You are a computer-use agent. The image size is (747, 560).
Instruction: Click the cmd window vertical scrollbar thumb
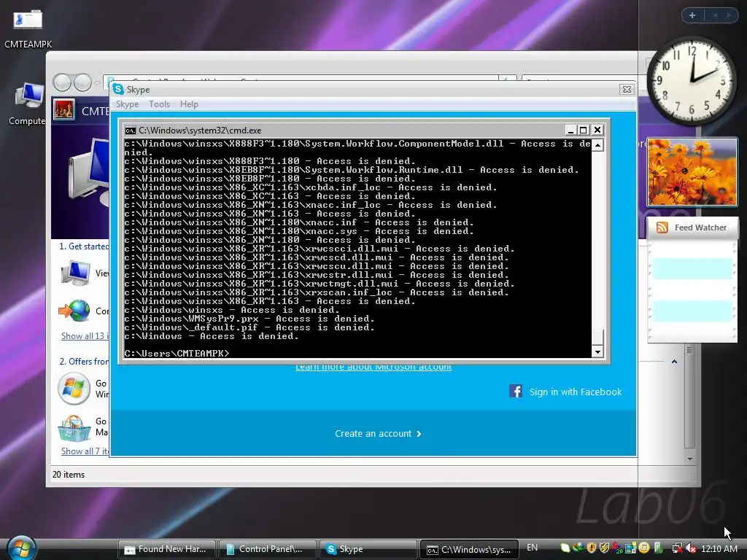click(x=598, y=338)
